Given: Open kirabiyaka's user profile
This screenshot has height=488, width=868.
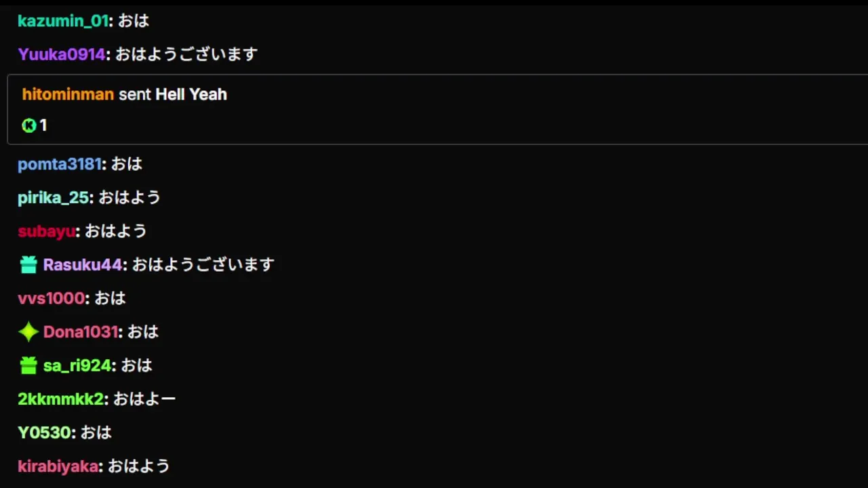Looking at the screenshot, I should click(x=58, y=466).
